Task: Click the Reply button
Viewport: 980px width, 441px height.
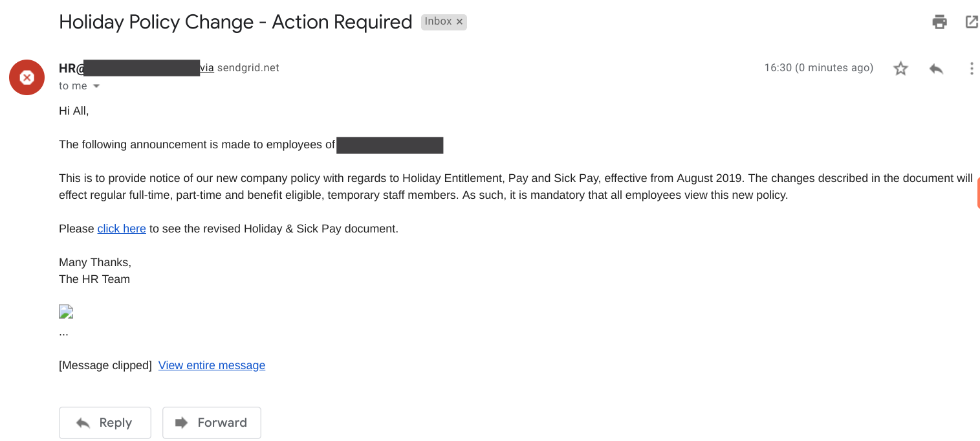Action: (x=105, y=422)
